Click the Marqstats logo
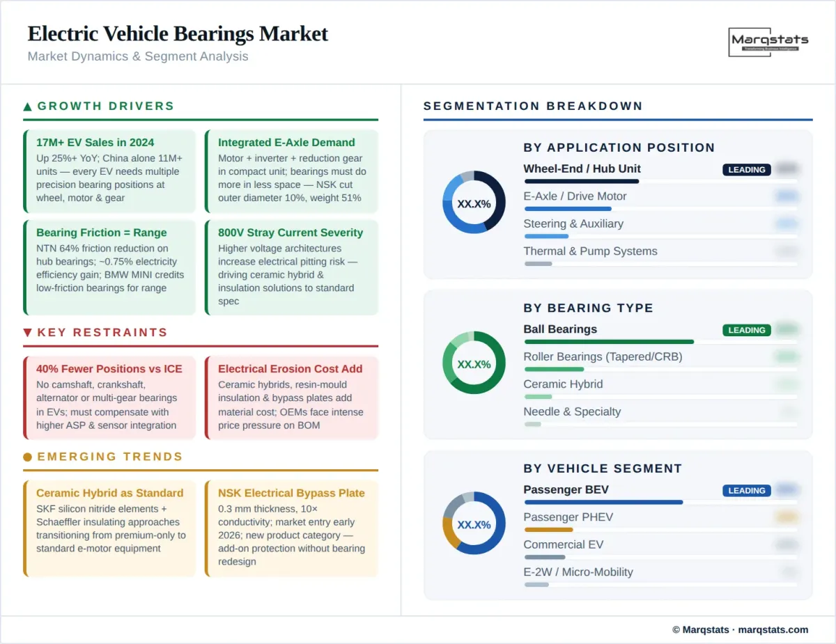 point(768,42)
